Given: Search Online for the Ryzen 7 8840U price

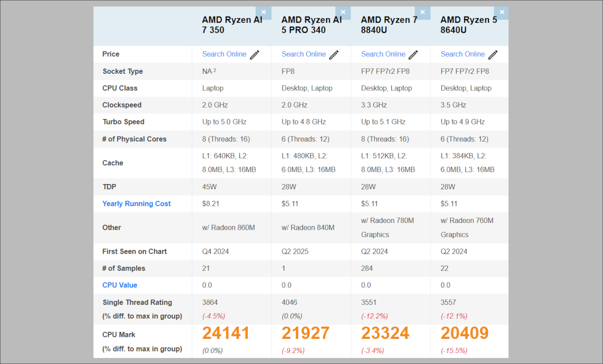Looking at the screenshot, I should coord(383,54).
